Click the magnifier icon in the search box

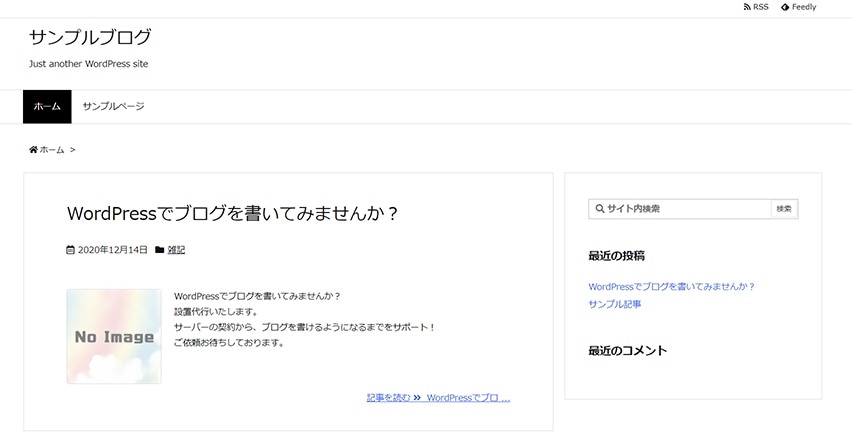tap(600, 209)
